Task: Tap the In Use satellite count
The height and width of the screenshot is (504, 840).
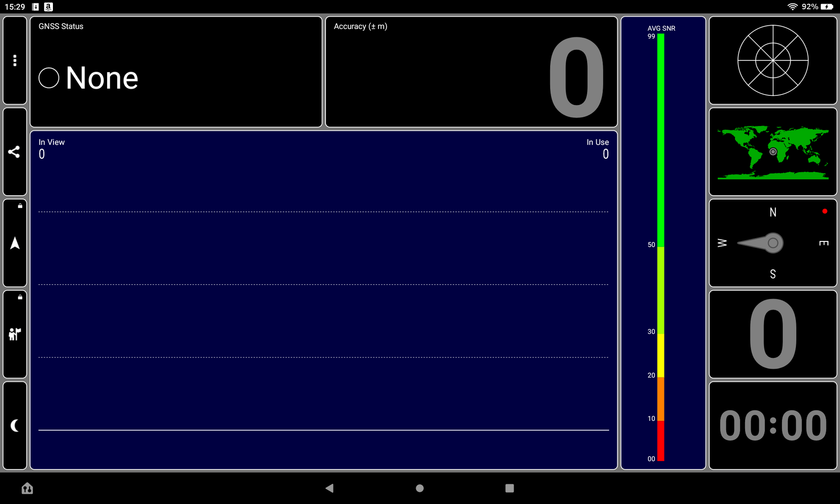Action: pos(605,154)
